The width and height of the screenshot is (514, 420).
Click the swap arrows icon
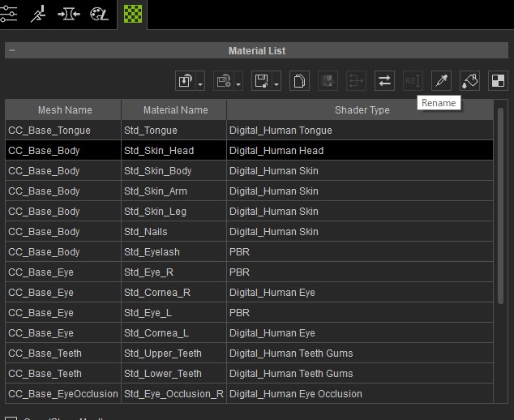384,80
